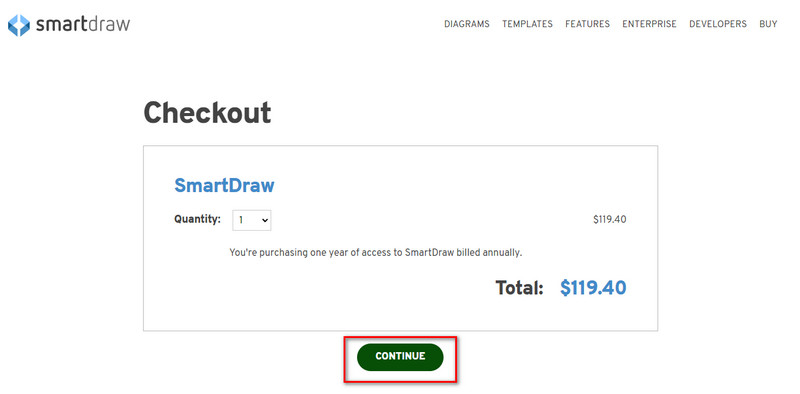Click the green Continue button
Screen dimensions: 800x394
point(400,357)
